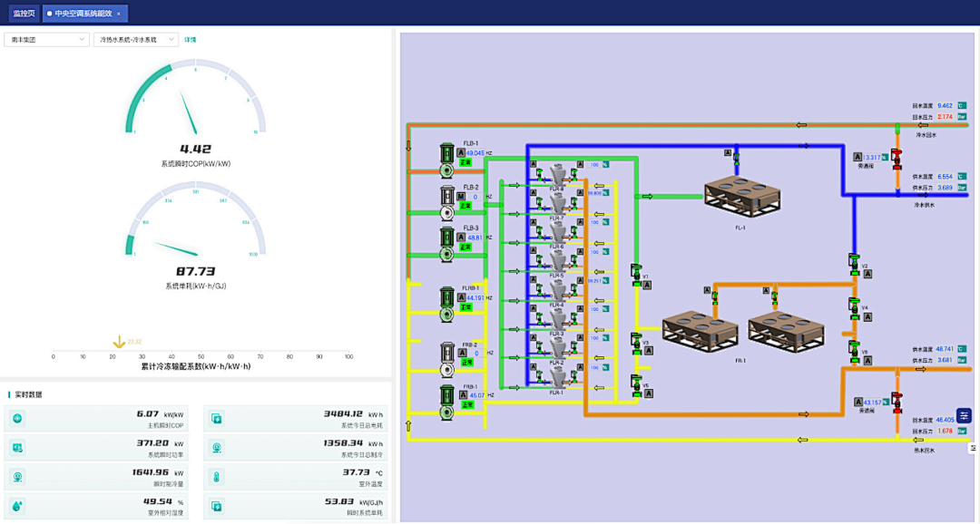
Task: Click the small panel toggle below settings button
Action: pyautogui.click(x=974, y=449)
